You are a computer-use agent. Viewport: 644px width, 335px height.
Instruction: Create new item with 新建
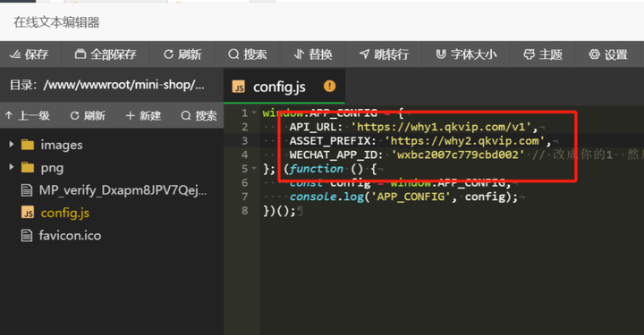click(143, 115)
